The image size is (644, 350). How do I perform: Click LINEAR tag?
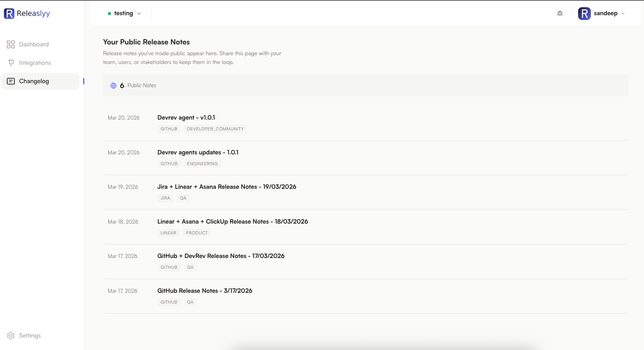(x=168, y=233)
